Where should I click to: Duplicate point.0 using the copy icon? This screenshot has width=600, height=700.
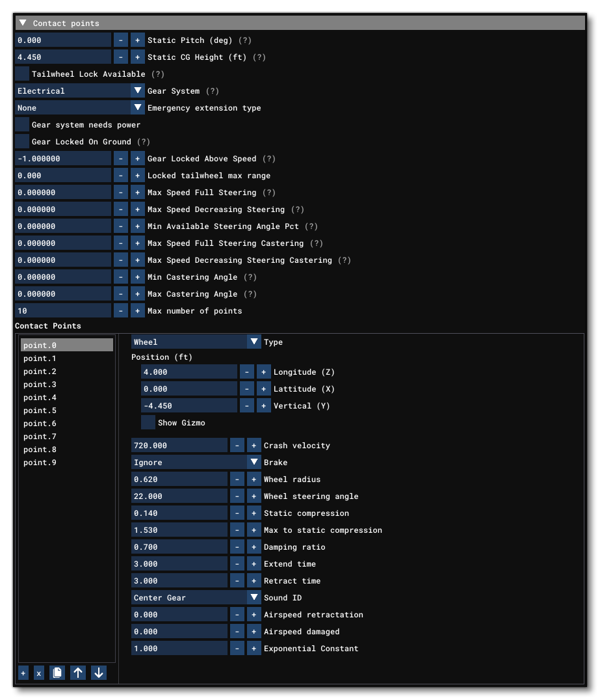[57, 673]
